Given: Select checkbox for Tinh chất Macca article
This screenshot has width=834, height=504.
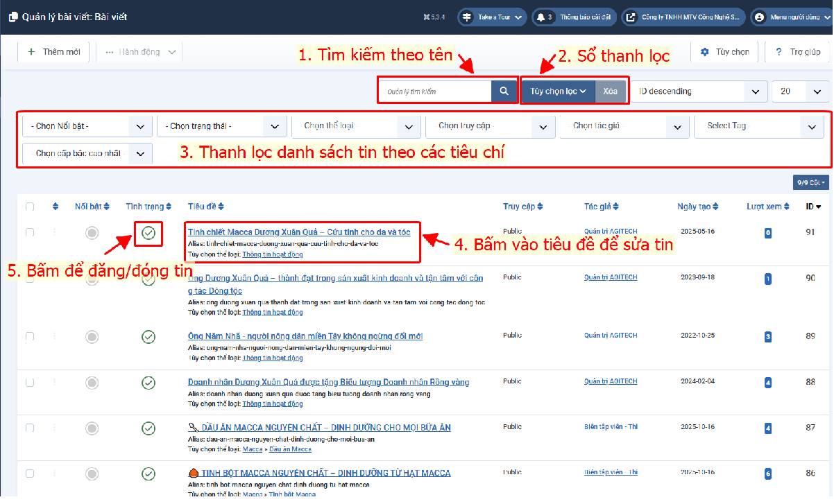Looking at the screenshot, I should click(x=29, y=232).
